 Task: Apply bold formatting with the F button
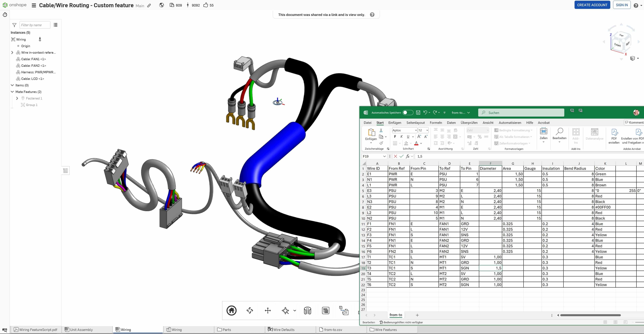tap(395, 137)
